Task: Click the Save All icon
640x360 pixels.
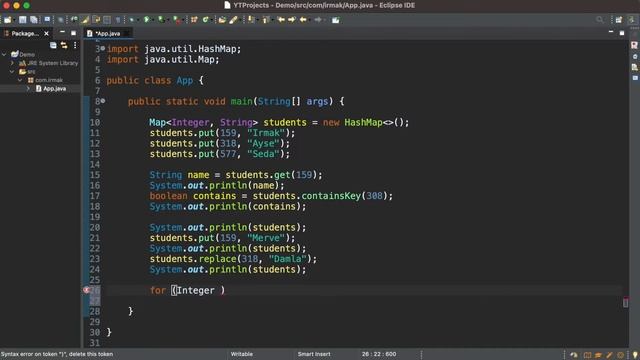Action: click(34, 20)
